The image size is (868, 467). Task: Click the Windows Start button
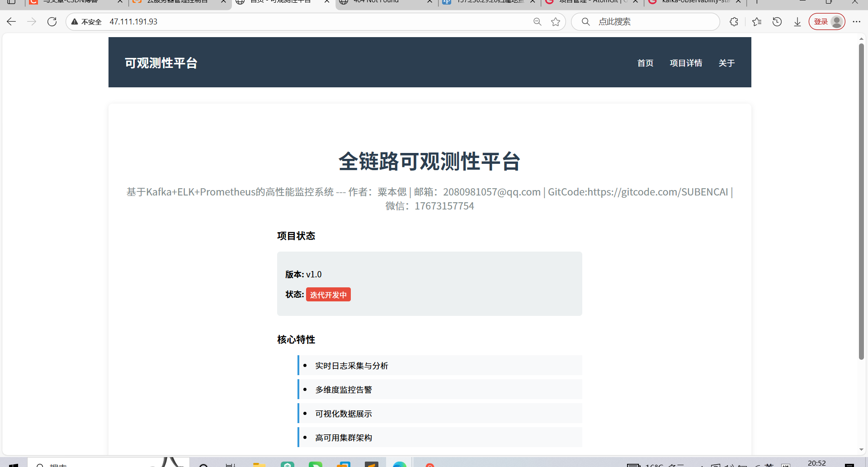click(13, 464)
